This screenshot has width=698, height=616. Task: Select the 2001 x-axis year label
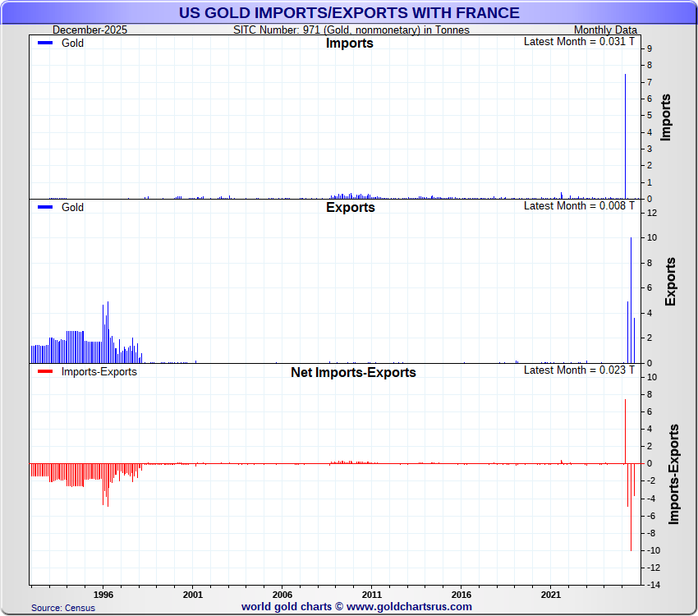(x=193, y=594)
